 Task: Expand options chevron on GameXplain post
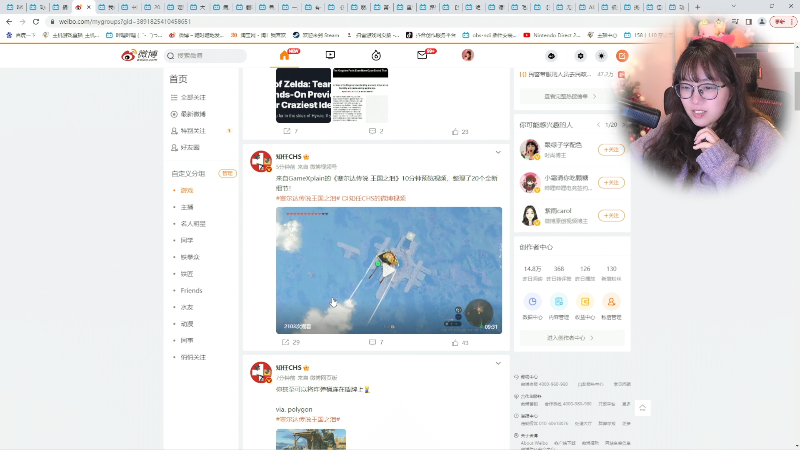498,153
